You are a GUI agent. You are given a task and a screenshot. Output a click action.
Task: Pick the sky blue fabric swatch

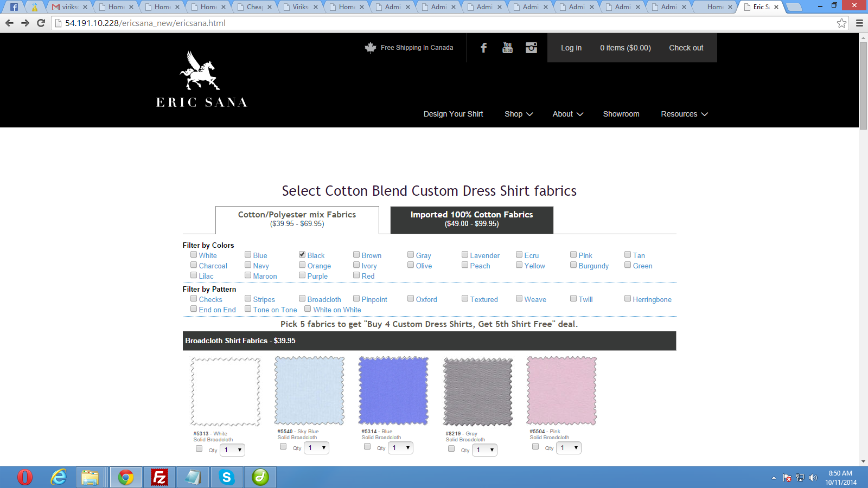(310, 391)
